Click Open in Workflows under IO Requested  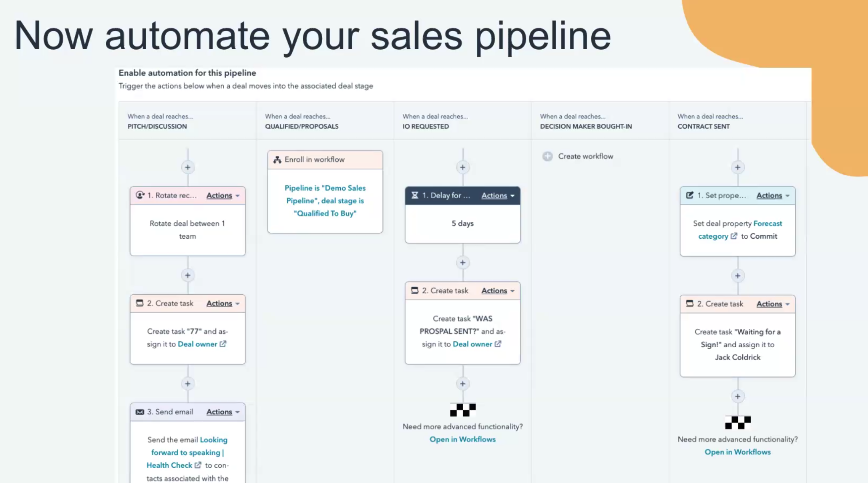click(462, 439)
